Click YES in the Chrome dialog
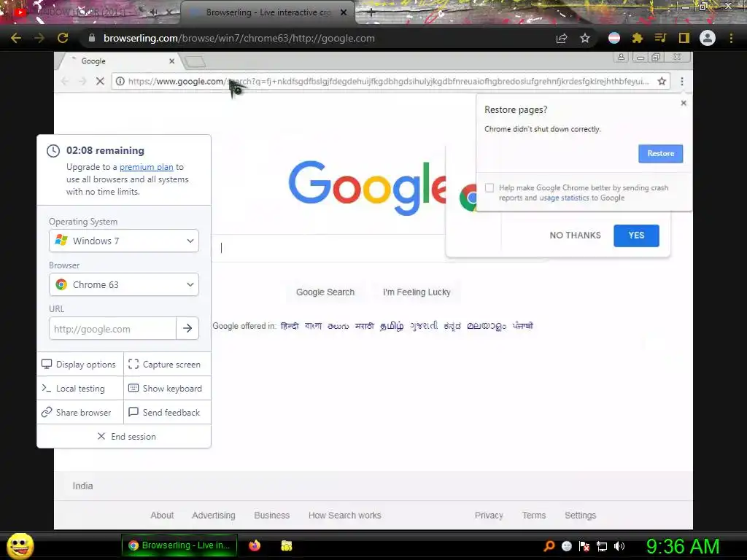This screenshot has height=560, width=747. coord(636,236)
